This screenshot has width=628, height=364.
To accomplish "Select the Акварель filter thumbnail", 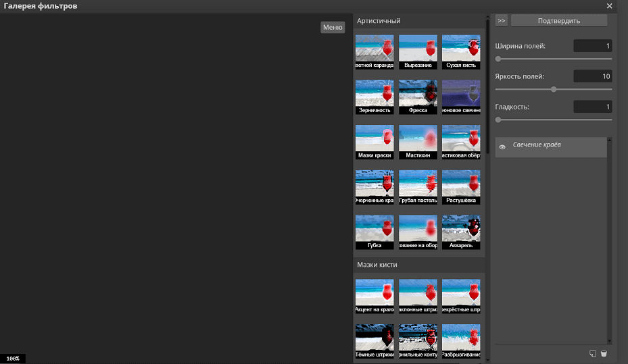I will tap(461, 232).
